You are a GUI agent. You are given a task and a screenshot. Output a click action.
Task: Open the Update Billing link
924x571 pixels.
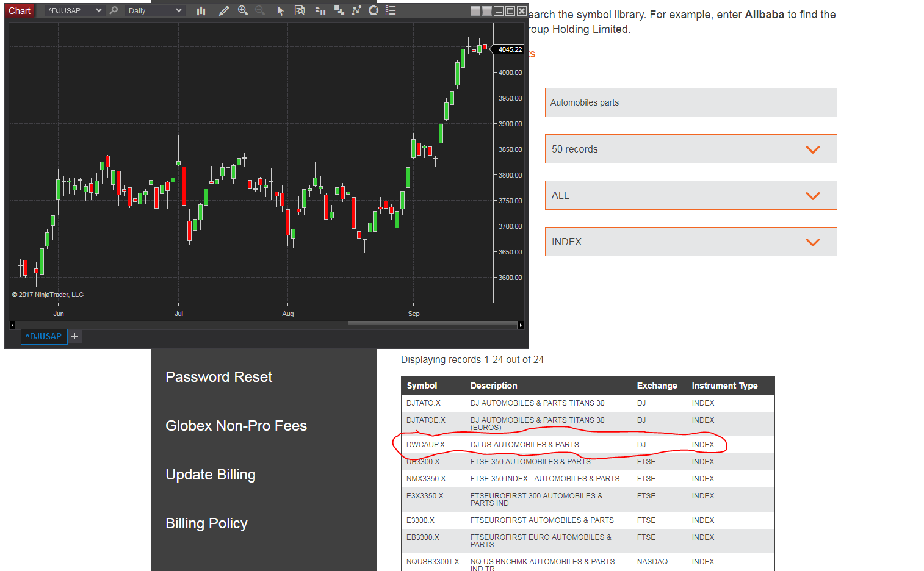pos(211,475)
